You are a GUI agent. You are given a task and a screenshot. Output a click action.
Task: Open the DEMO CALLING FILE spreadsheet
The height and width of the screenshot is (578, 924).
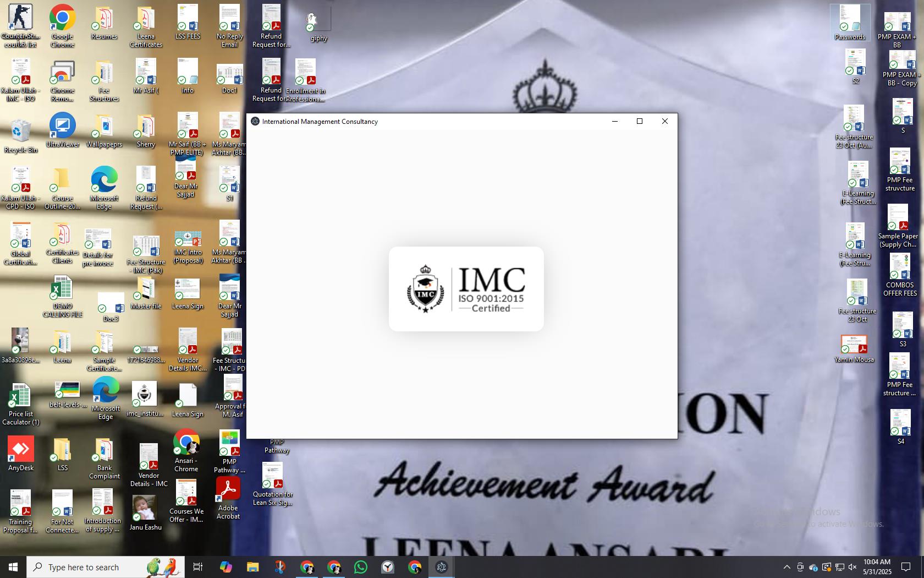point(62,296)
